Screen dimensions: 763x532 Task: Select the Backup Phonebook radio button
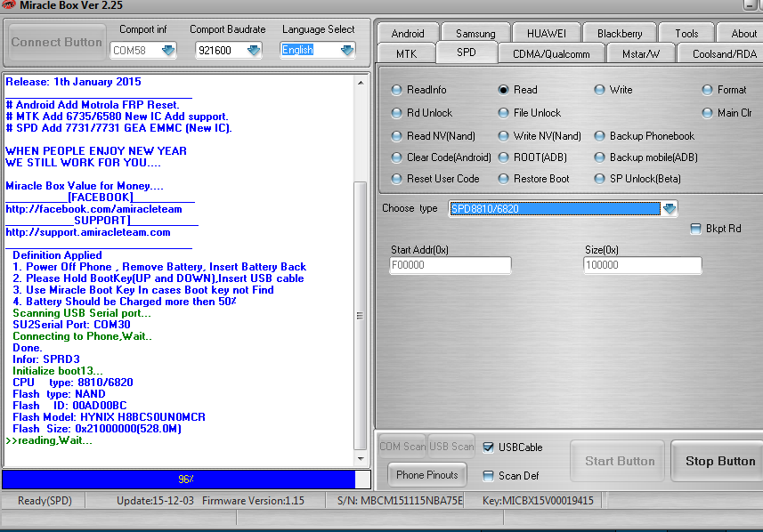tap(599, 136)
